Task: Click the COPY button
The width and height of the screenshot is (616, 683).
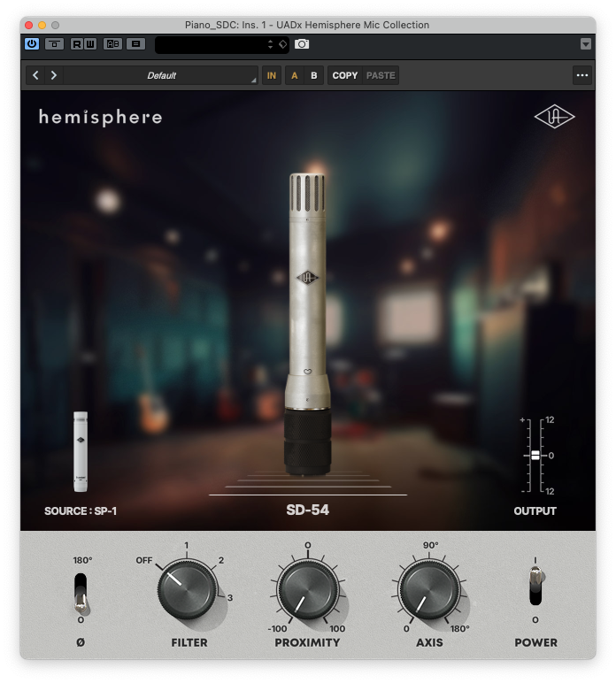Action: tap(344, 75)
